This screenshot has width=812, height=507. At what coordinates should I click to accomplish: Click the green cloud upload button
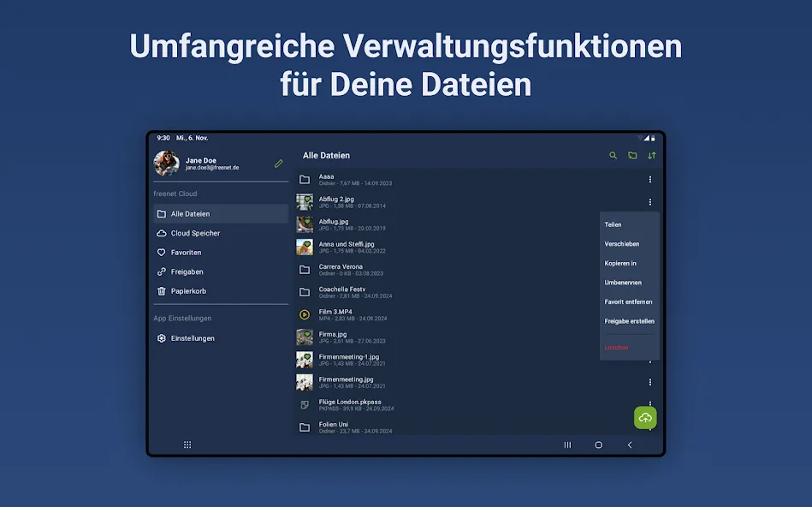coord(645,418)
